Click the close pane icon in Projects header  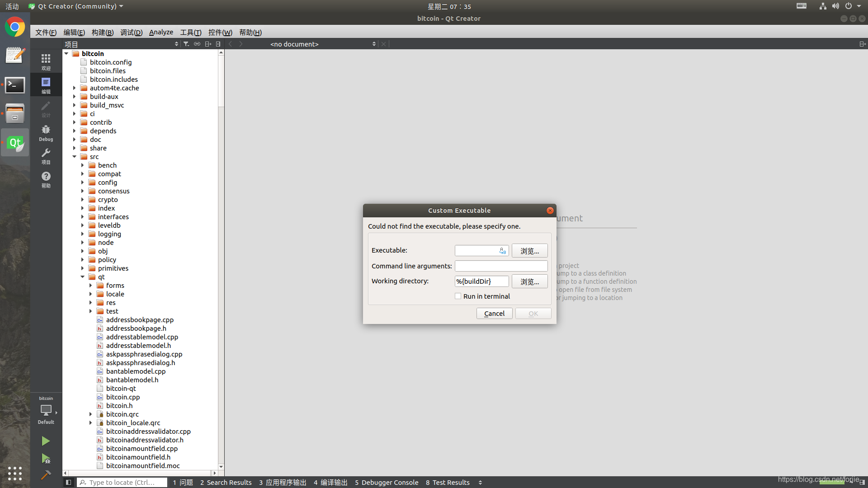coord(218,44)
